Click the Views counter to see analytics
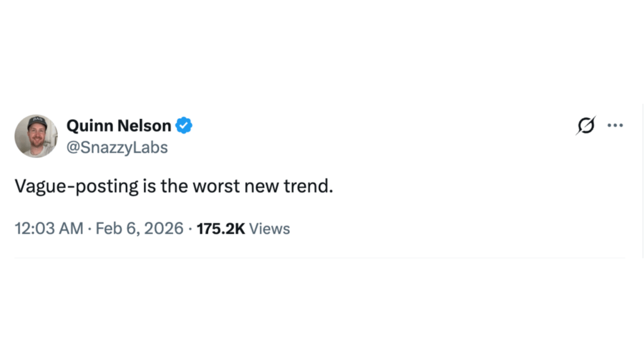644x362 pixels. [243, 228]
